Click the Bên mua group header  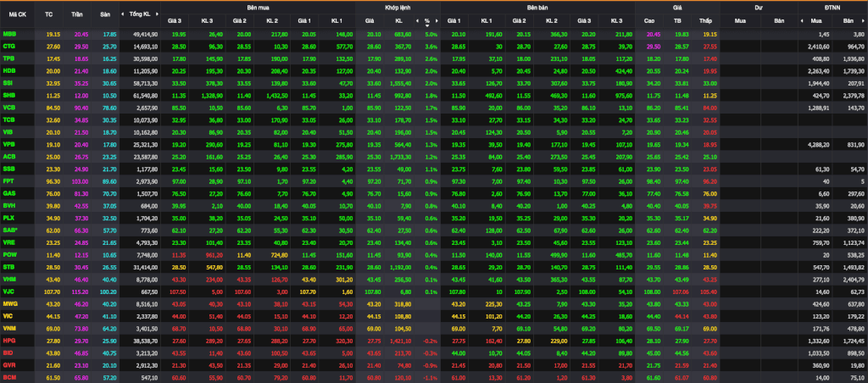(x=257, y=8)
